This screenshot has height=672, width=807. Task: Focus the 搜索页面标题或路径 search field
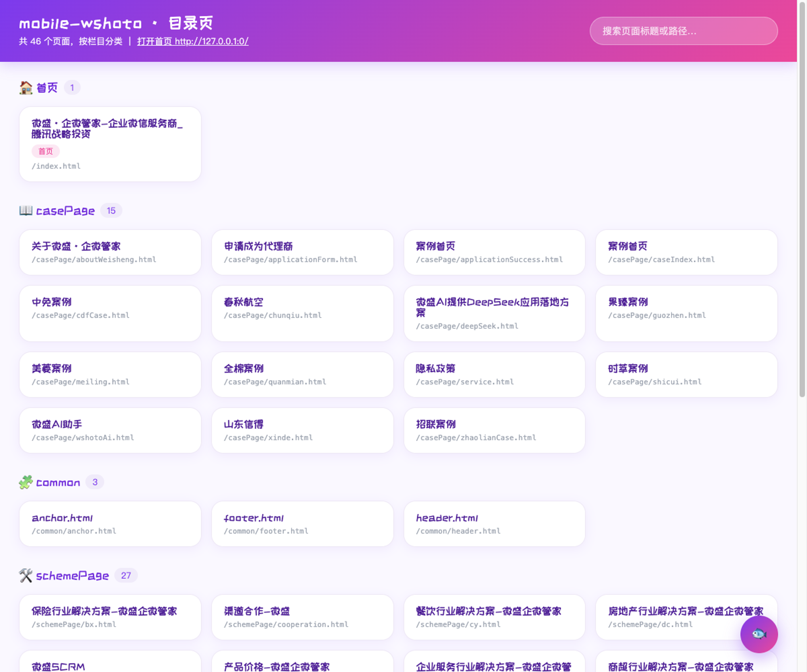click(684, 31)
